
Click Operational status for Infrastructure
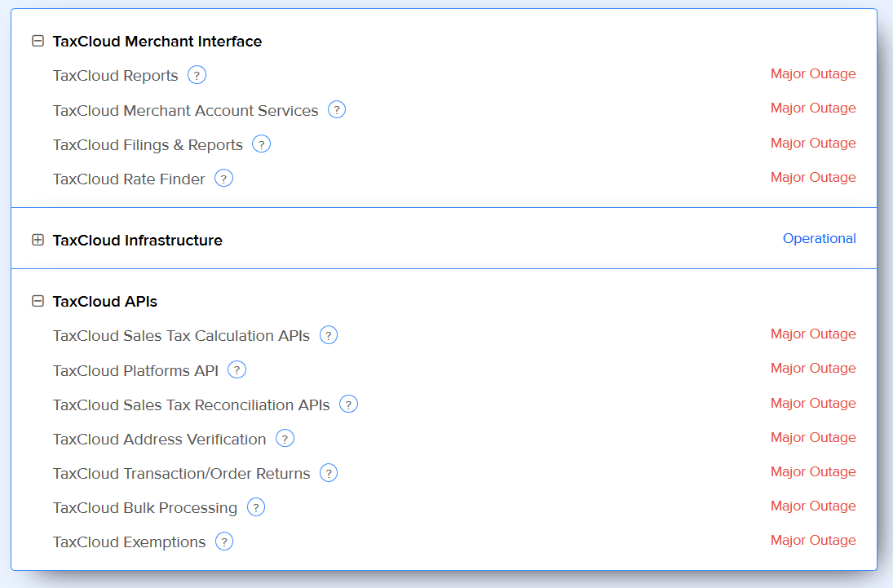pyautogui.click(x=819, y=239)
